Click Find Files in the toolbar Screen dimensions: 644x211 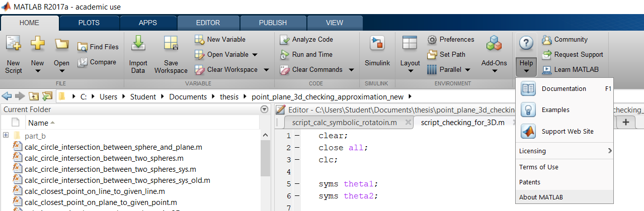pyautogui.click(x=98, y=47)
